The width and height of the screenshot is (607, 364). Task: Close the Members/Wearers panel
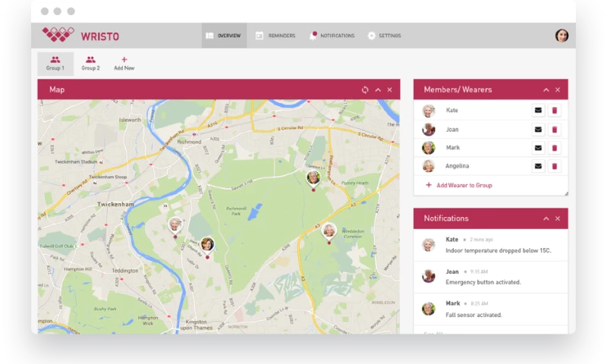pos(558,89)
